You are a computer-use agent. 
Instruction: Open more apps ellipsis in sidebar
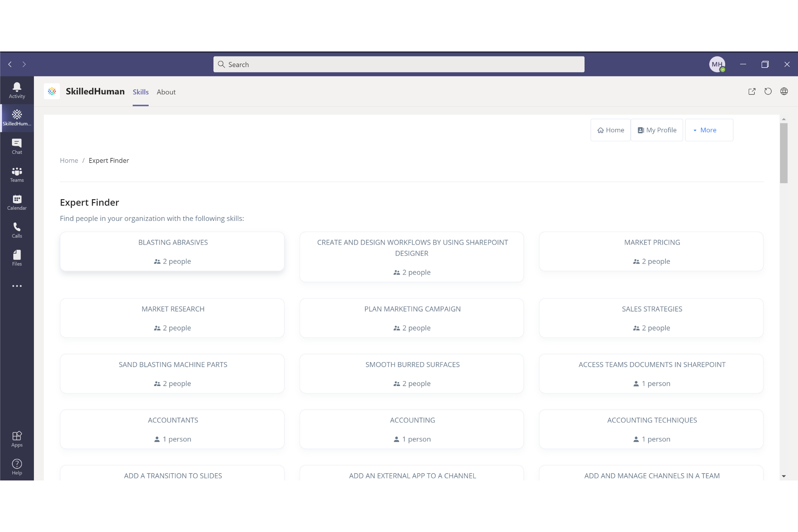[17, 286]
